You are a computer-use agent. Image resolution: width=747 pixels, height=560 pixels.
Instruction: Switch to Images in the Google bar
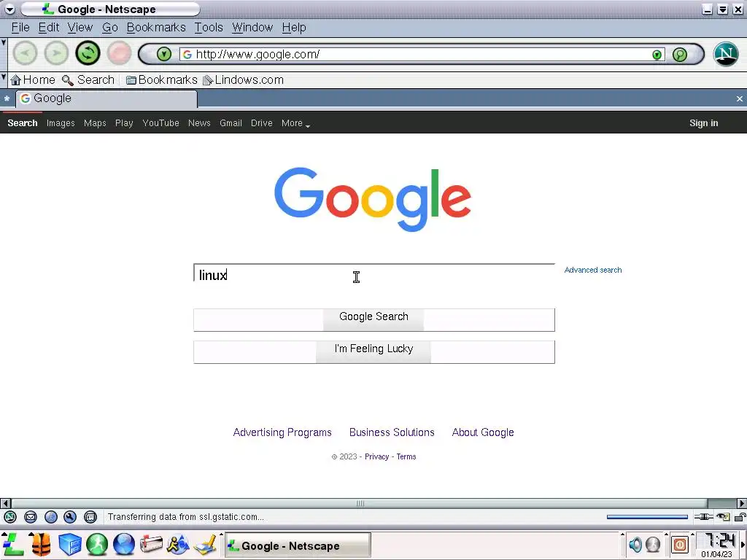(61, 123)
